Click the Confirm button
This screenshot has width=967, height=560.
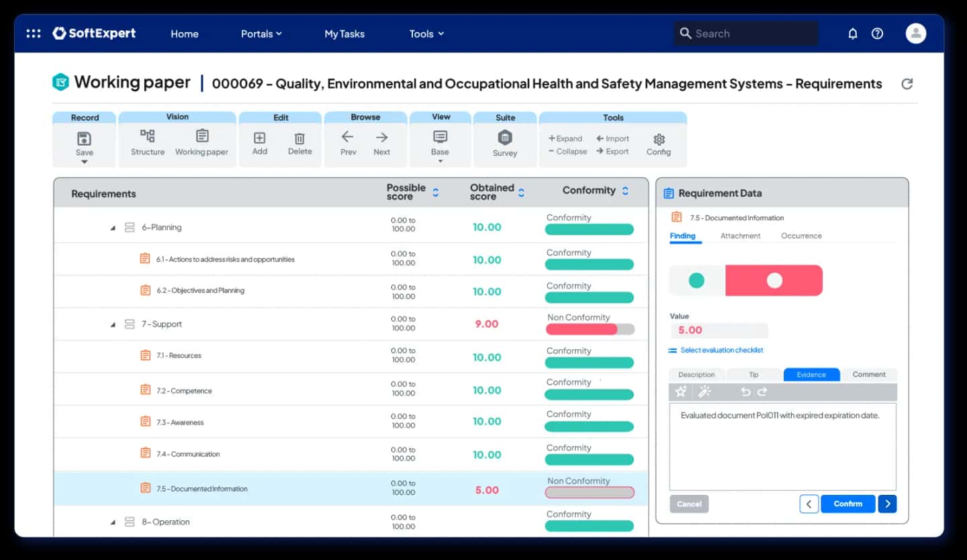pos(847,504)
